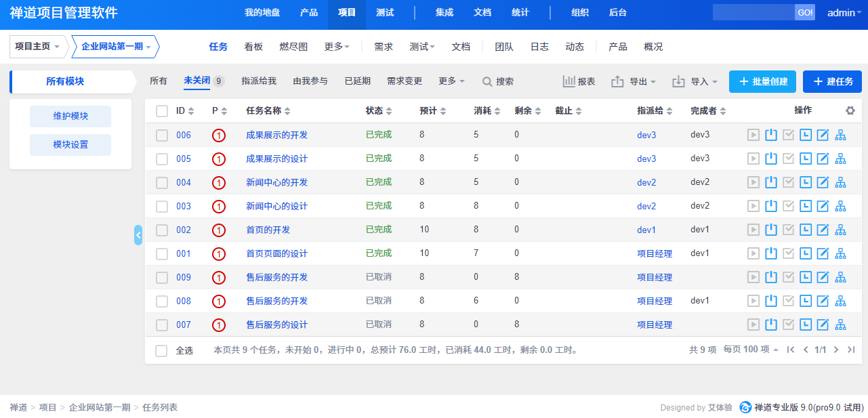Check the checkbox for task 005
This screenshot has width=868, height=418.
[x=162, y=159]
